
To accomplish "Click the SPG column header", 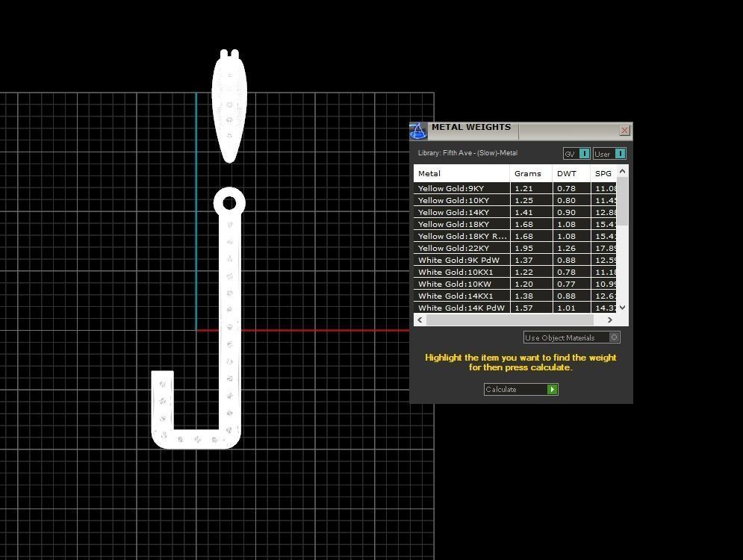I will coord(603,173).
